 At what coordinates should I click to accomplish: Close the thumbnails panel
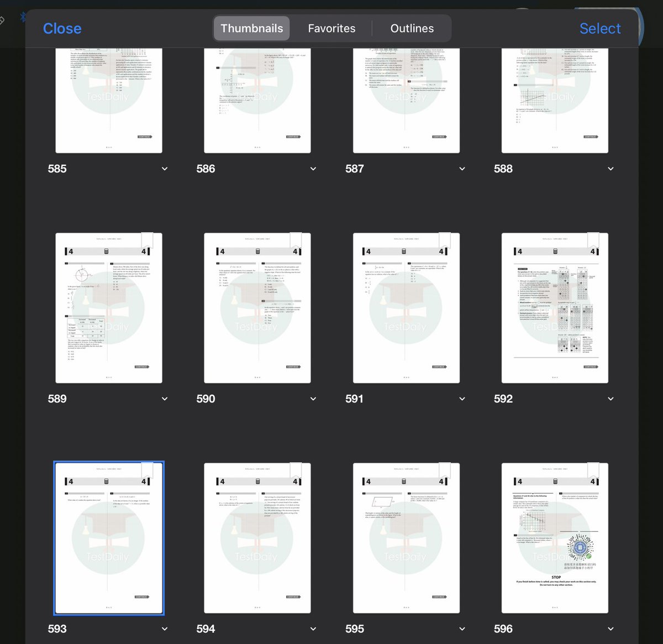[x=62, y=28]
